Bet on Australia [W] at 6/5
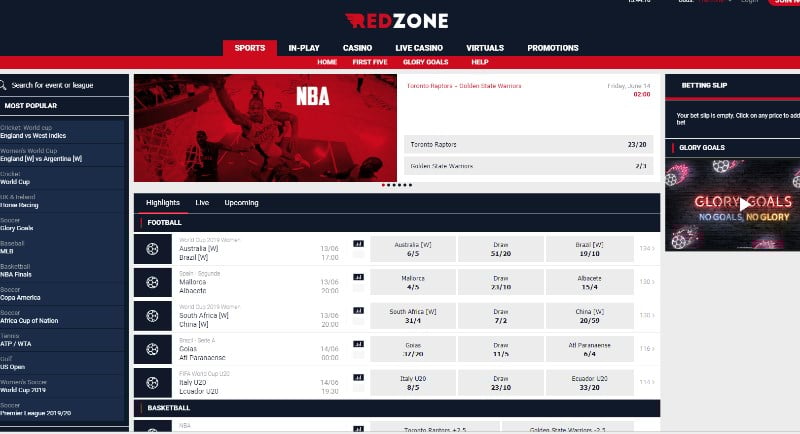The width and height of the screenshot is (800, 434). [413, 249]
